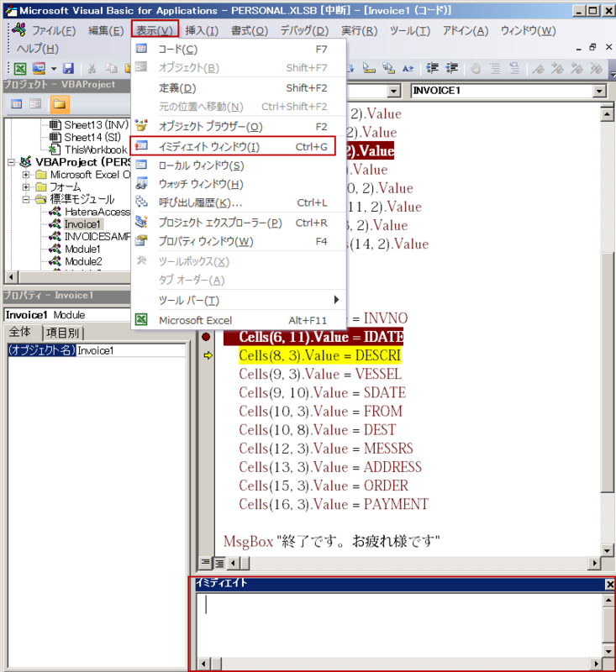Remove the breakpoint dot in code margin
The height and width of the screenshot is (672, 616).
206,338
